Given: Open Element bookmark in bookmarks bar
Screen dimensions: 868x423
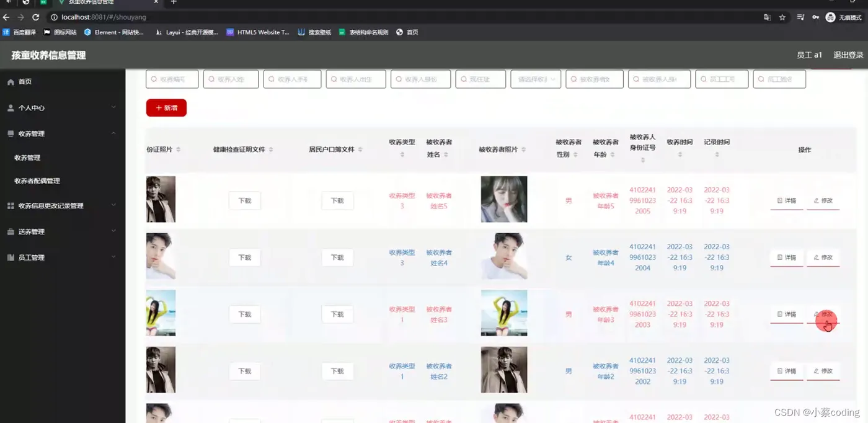Looking at the screenshot, I should pyautogui.click(x=114, y=32).
